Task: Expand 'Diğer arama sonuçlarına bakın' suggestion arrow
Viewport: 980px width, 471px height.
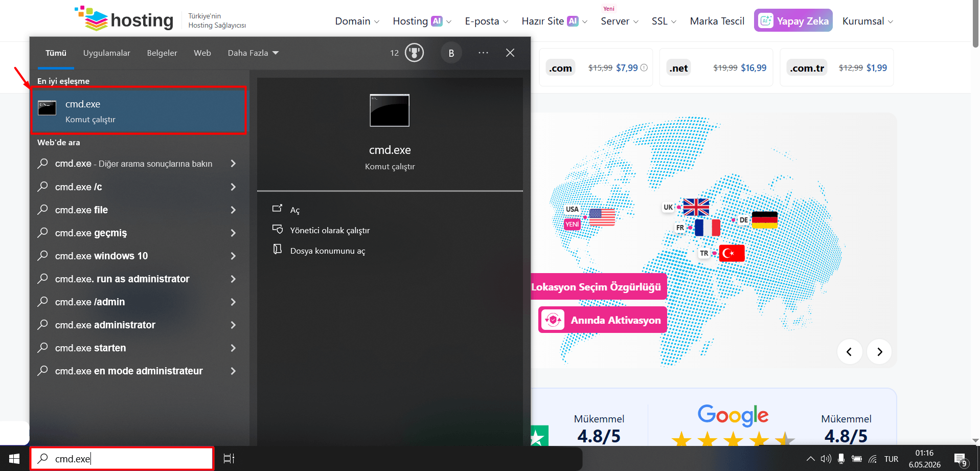Action: [x=233, y=164]
